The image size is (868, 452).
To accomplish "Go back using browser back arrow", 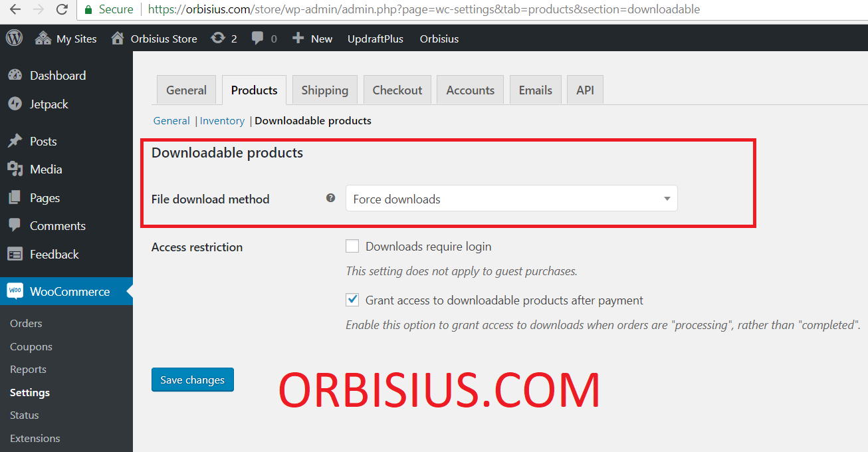I will click(x=15, y=9).
